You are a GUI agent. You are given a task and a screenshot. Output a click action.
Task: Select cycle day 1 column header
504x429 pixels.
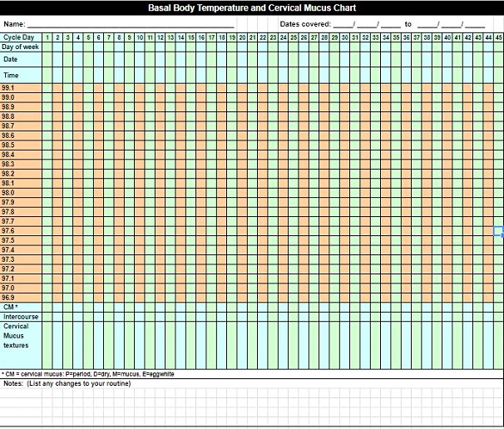[x=47, y=37]
